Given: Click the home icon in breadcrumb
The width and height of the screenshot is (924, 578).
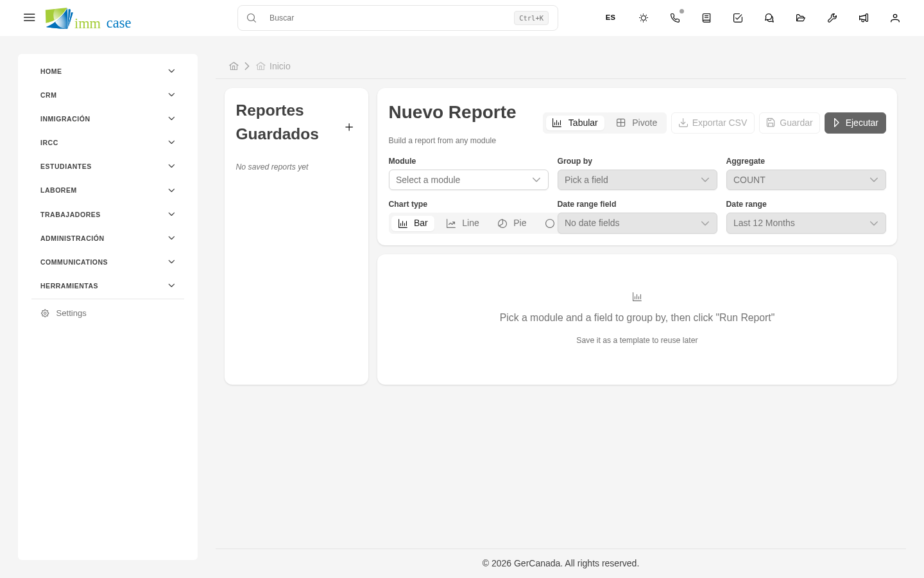Looking at the screenshot, I should 234,66.
